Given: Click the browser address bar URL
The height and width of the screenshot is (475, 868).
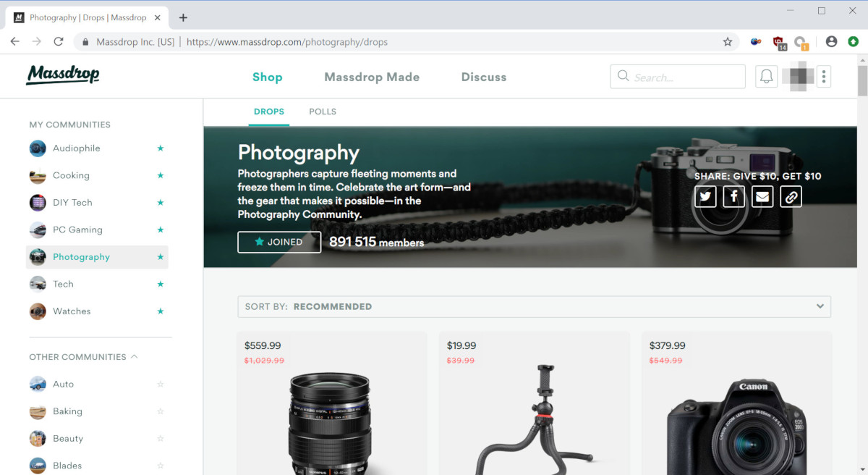Looking at the screenshot, I should click(287, 42).
